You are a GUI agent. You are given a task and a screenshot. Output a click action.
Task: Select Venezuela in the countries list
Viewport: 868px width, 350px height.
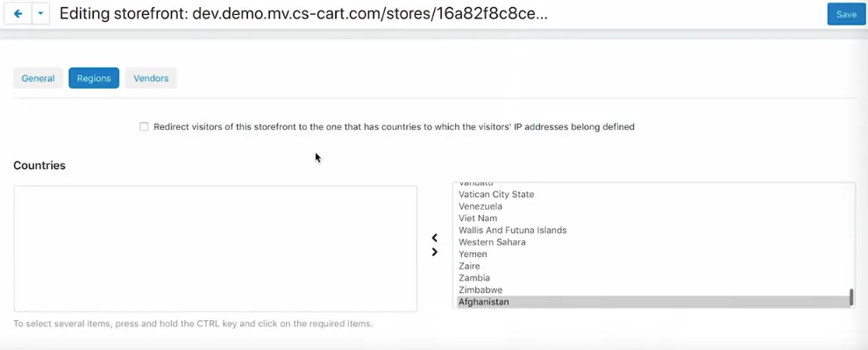tap(653, 206)
